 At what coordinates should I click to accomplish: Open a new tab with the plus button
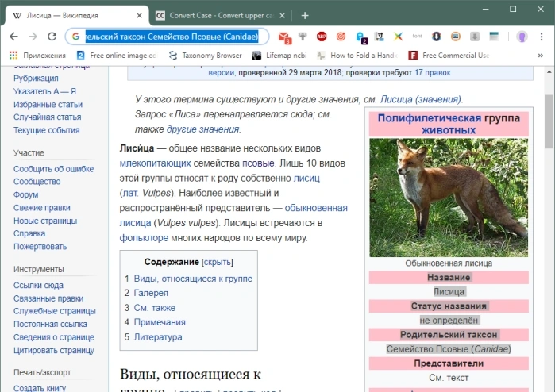pyautogui.click(x=305, y=16)
